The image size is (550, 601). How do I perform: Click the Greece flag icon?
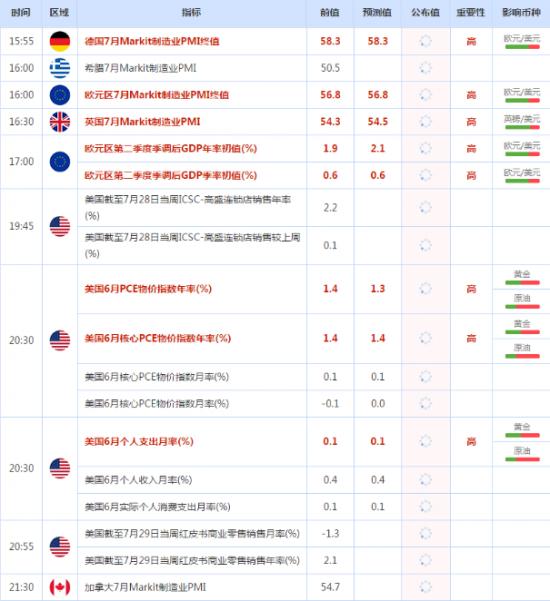[60, 68]
